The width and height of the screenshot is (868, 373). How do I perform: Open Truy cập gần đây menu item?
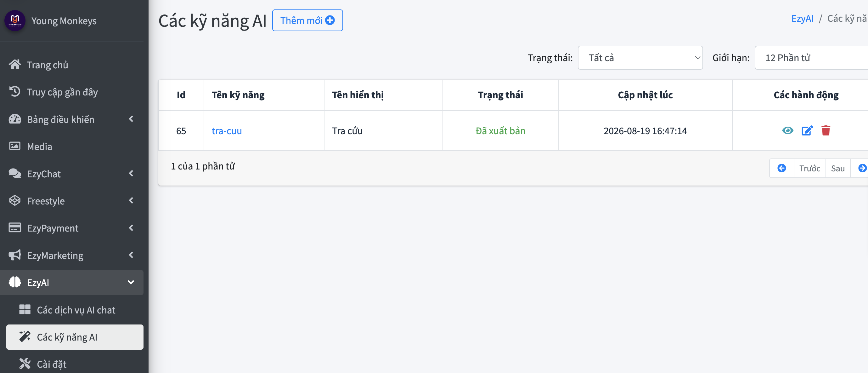72,92
